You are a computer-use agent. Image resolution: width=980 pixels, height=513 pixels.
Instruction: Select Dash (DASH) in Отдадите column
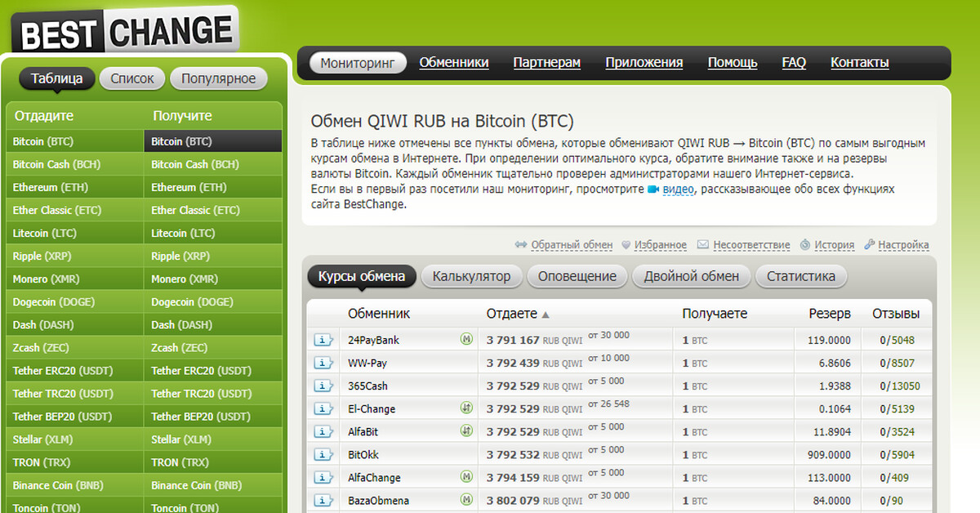point(74,324)
